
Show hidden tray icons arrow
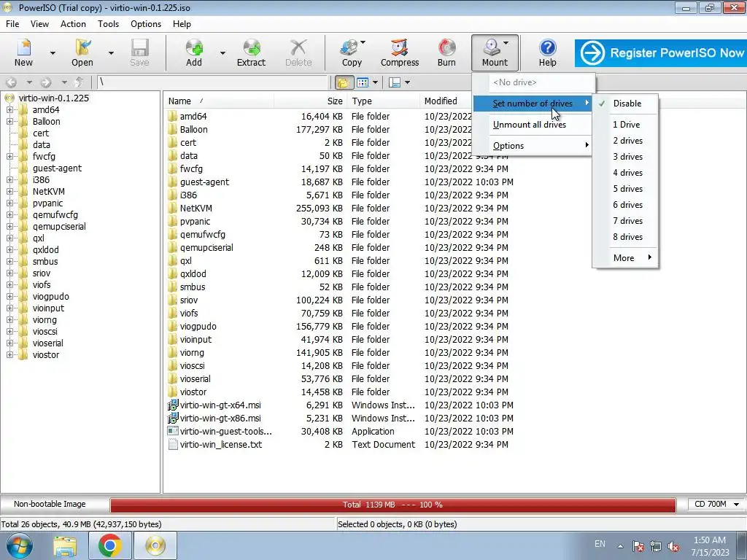click(620, 546)
